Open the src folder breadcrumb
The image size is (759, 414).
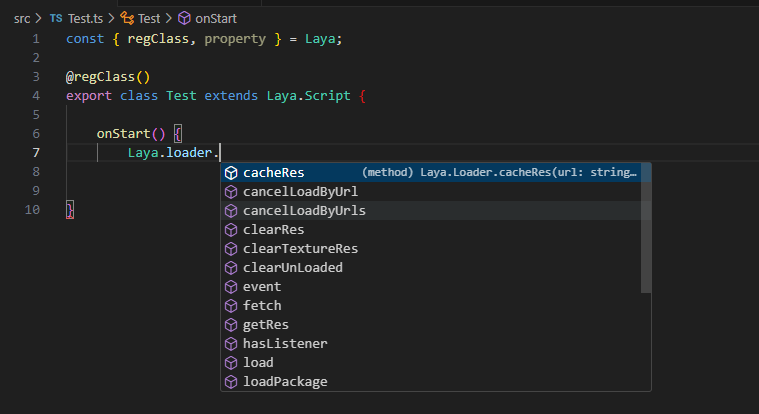click(x=22, y=18)
